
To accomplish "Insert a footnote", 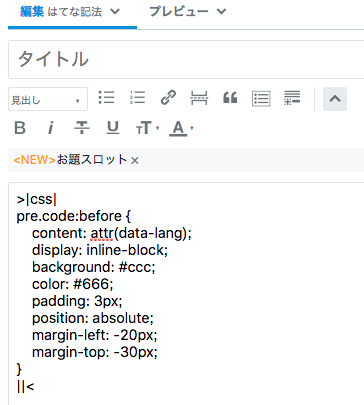I will click(292, 98).
